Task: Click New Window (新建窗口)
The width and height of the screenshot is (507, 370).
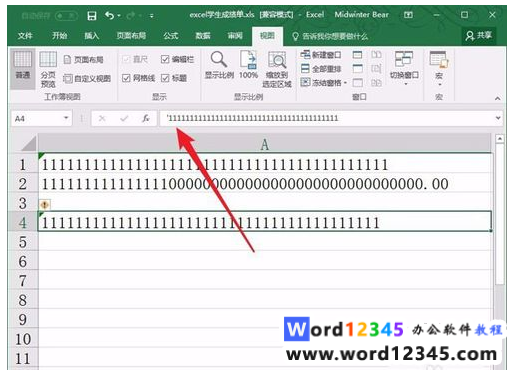Action: 321,55
